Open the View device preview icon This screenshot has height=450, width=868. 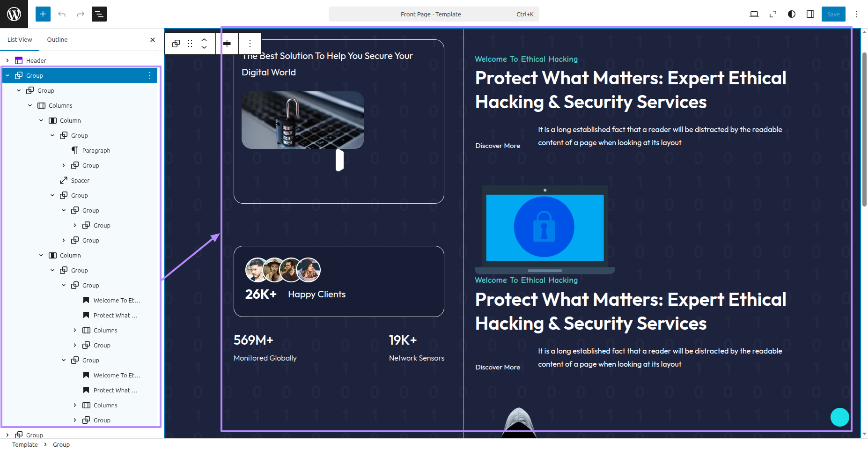754,14
